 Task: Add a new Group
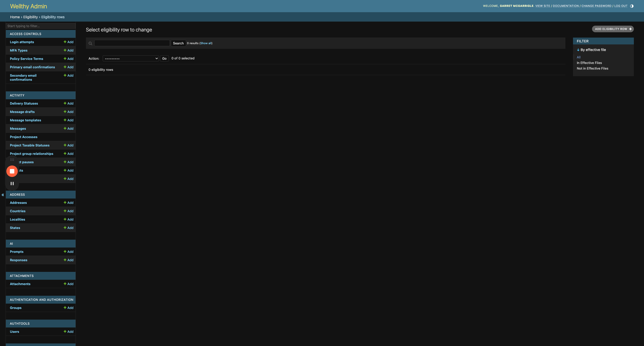68,308
